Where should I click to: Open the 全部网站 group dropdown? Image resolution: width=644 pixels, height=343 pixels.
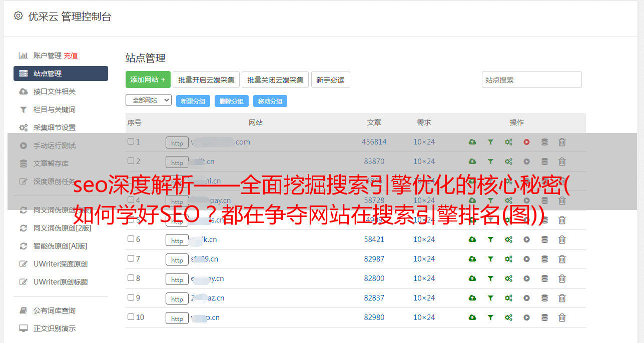coord(149,100)
